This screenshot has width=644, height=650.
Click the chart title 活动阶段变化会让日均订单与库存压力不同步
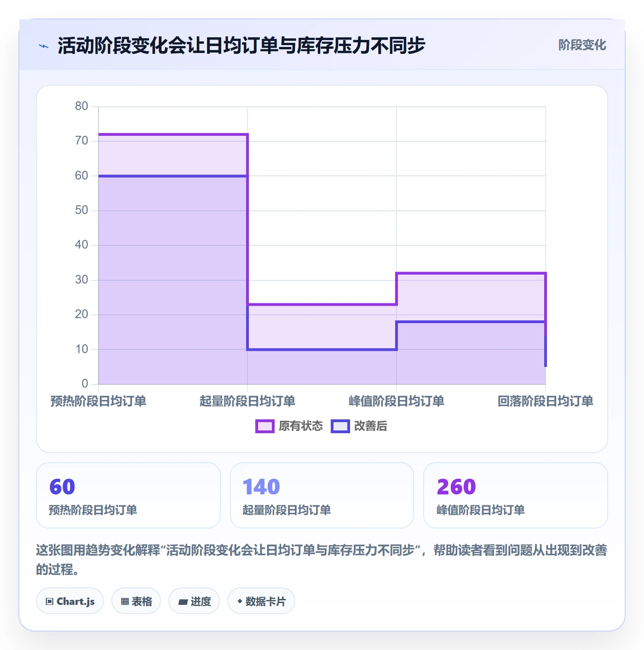pyautogui.click(x=241, y=46)
